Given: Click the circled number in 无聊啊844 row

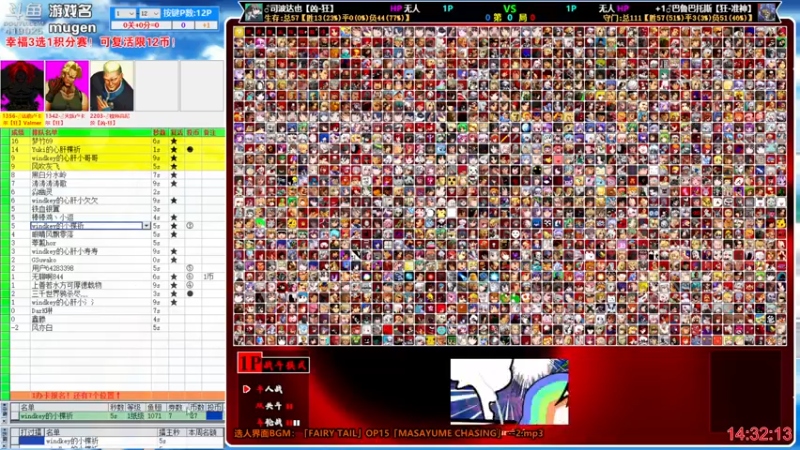Looking at the screenshot, I should [x=190, y=277].
